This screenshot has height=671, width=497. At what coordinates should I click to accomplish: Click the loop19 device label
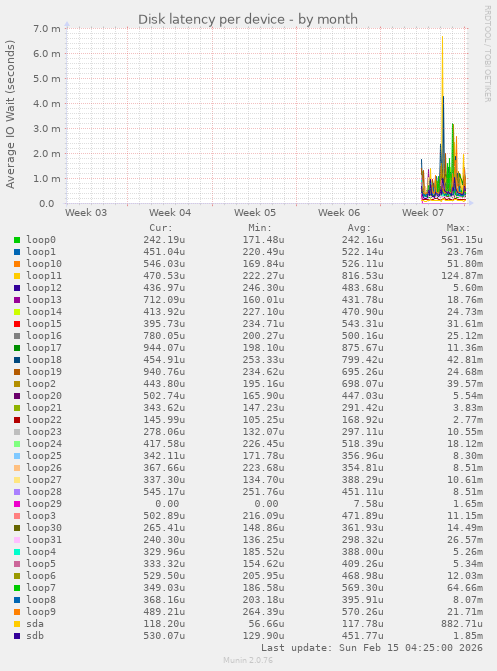click(x=44, y=371)
